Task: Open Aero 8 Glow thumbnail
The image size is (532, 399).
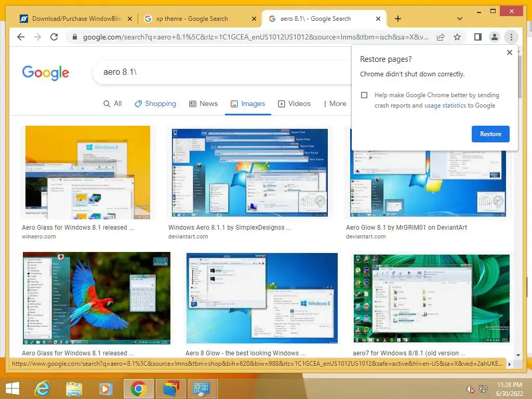Action: click(x=262, y=298)
